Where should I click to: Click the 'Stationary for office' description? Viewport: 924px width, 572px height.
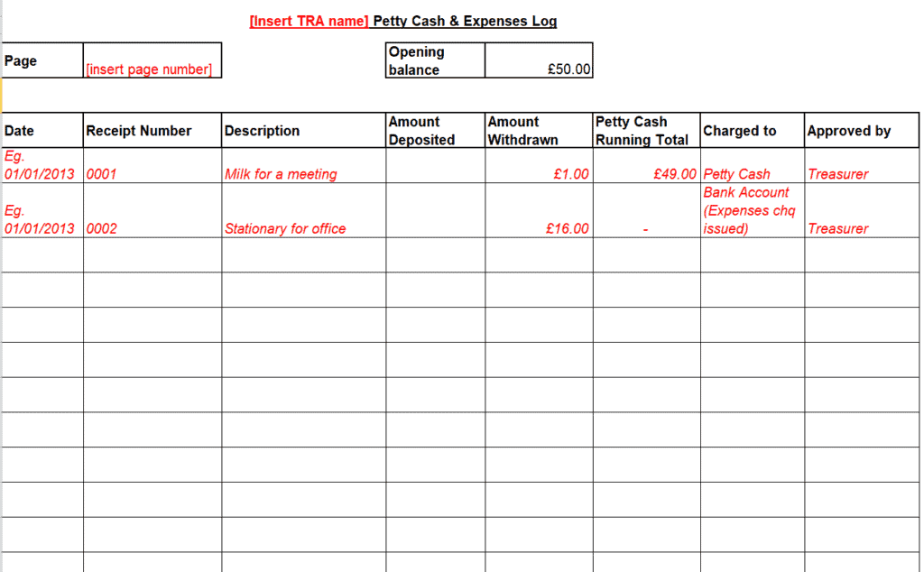click(304, 210)
